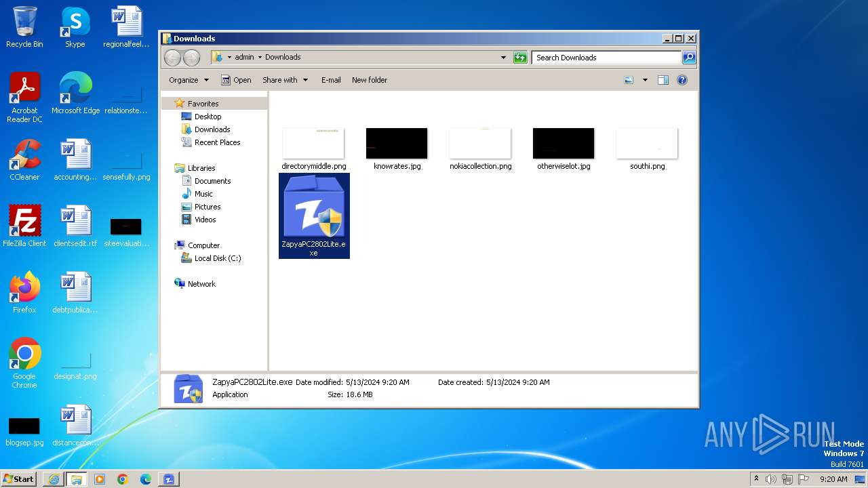Screen dimensions: 868x488
Task: Show hidden system tray icons
Action: 756,479
